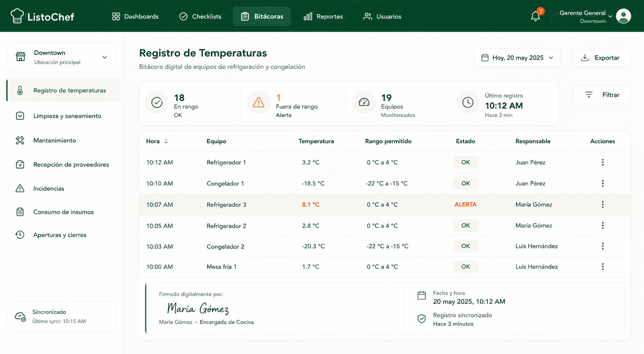Sort table by Hora column

pos(157,141)
